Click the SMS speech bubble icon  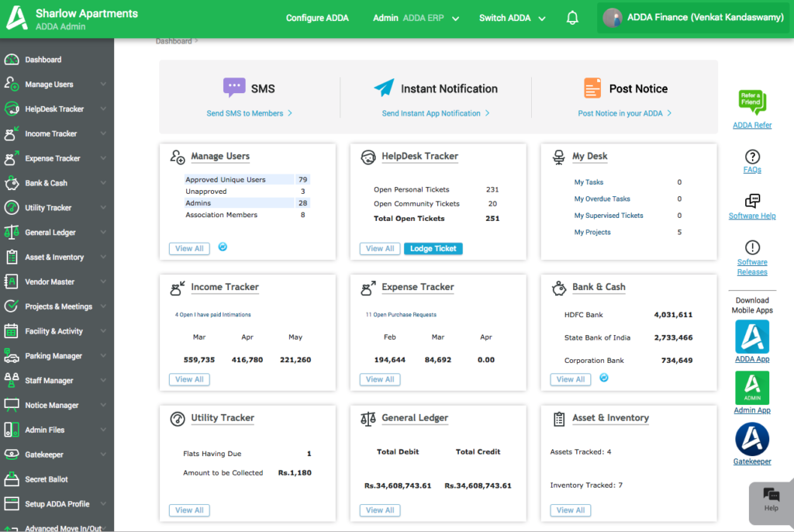pyautogui.click(x=234, y=88)
